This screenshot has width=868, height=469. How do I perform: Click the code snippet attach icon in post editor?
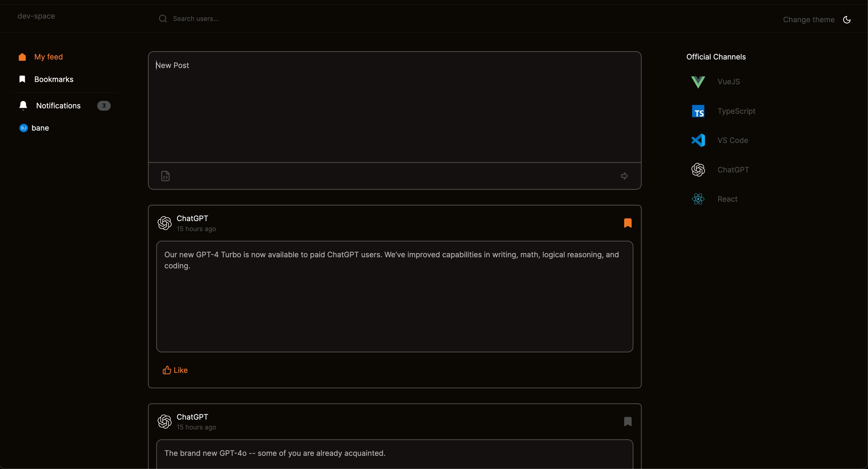tap(166, 176)
